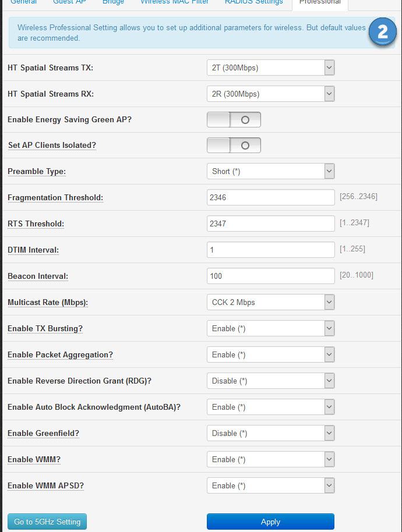Open the HT Spatial Streams RX dropdown

270,94
